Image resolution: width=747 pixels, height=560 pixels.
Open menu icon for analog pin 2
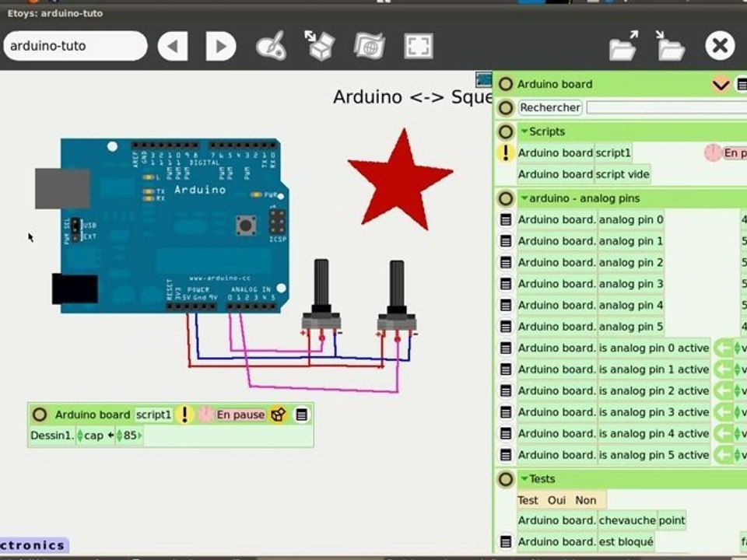coord(506,262)
